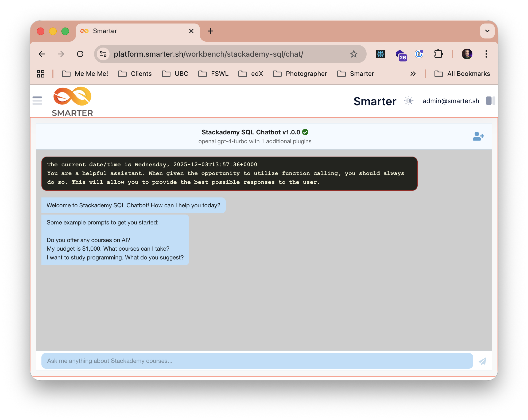Click the address bar URL

(208, 54)
